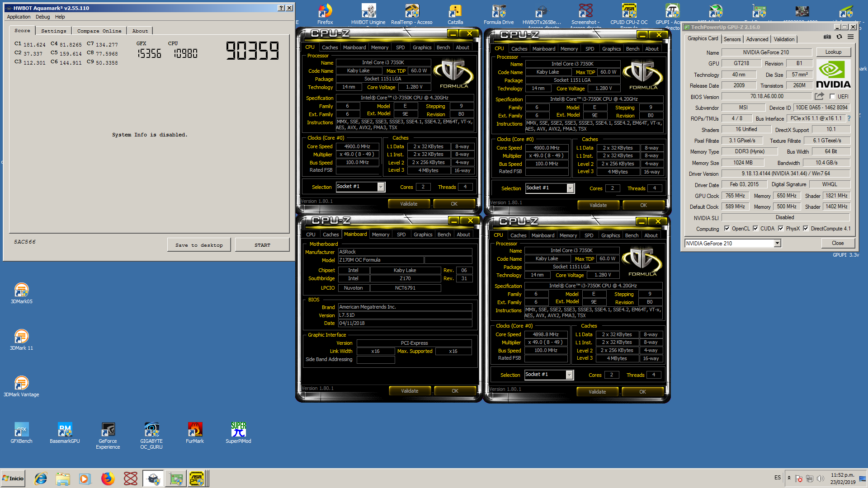Open the GIGABYTE OC_GURU desktop shortcut
Screen dimensions: 868x488
click(x=151, y=436)
